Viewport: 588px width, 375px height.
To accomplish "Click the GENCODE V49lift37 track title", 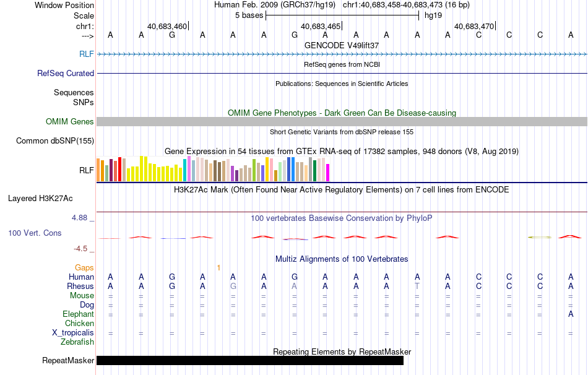I will (342, 45).
